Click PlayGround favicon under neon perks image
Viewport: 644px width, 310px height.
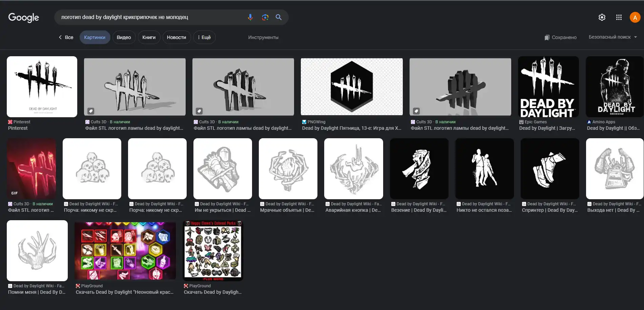tap(78, 286)
